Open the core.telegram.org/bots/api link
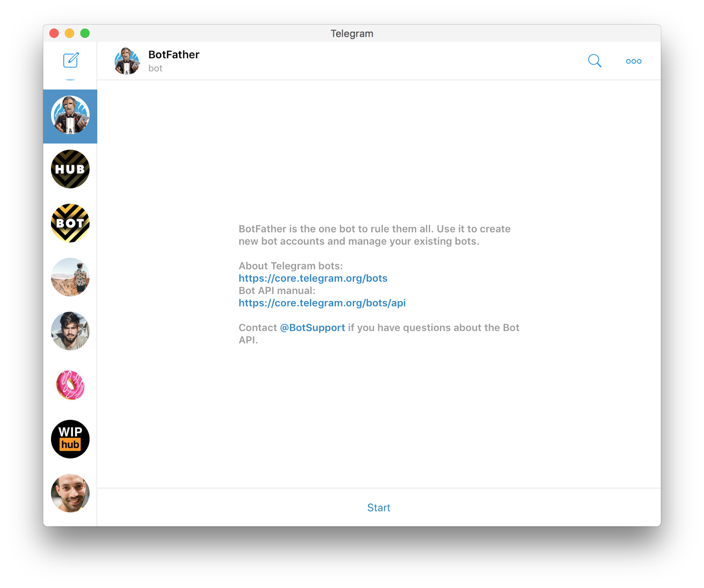This screenshot has height=588, width=704. click(322, 303)
